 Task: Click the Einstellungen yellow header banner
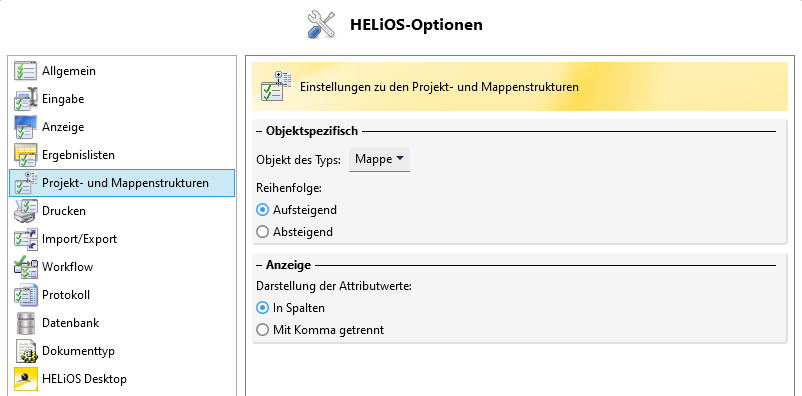point(520,87)
